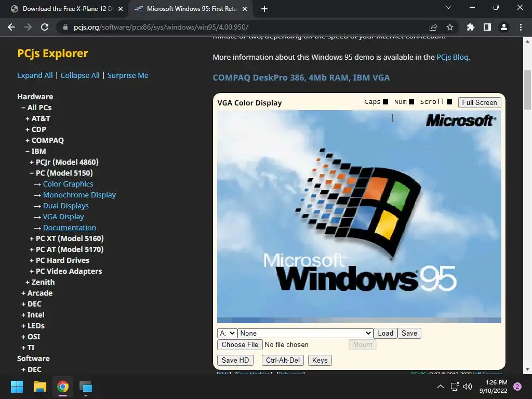Open the notification count badge
The height and width of the screenshot is (399, 532).
pyautogui.click(x=517, y=387)
